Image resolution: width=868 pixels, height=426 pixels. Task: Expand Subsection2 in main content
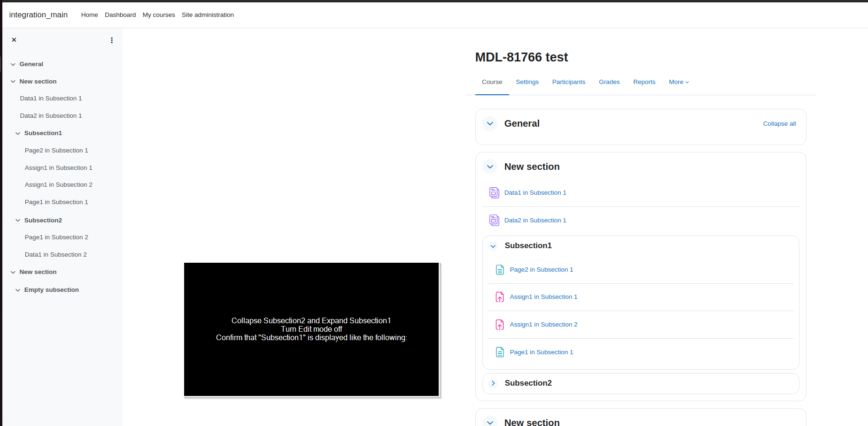[x=493, y=383]
